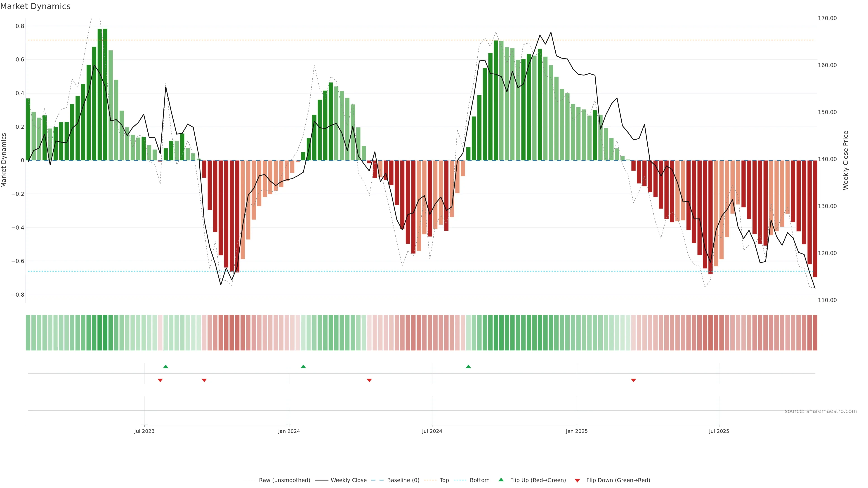Toggle the Weekly Close legend entry

[x=348, y=480]
